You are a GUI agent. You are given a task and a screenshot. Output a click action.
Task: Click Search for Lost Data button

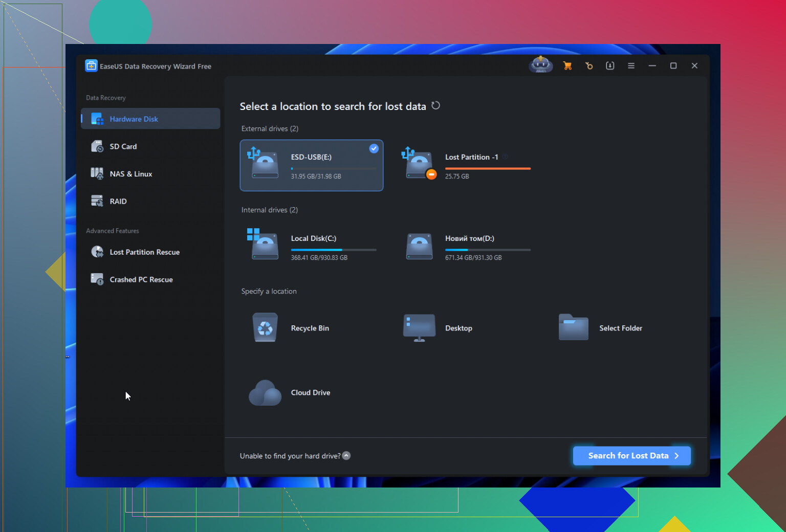pos(631,456)
